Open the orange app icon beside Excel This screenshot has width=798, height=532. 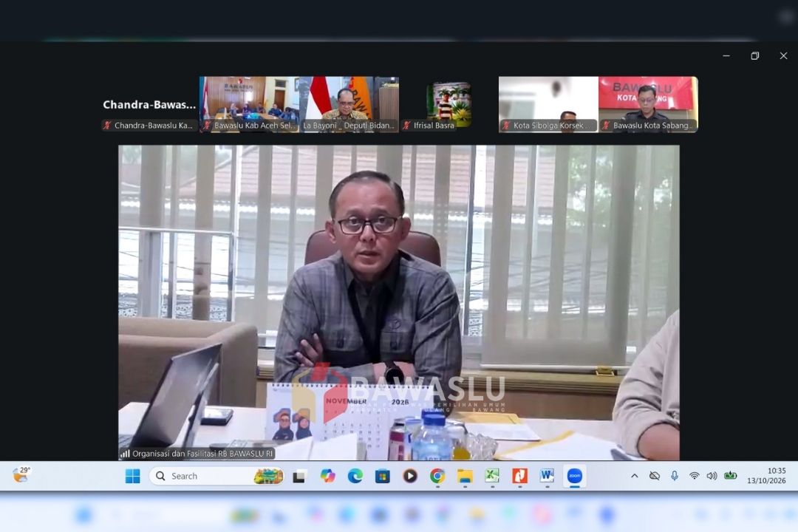(519, 476)
